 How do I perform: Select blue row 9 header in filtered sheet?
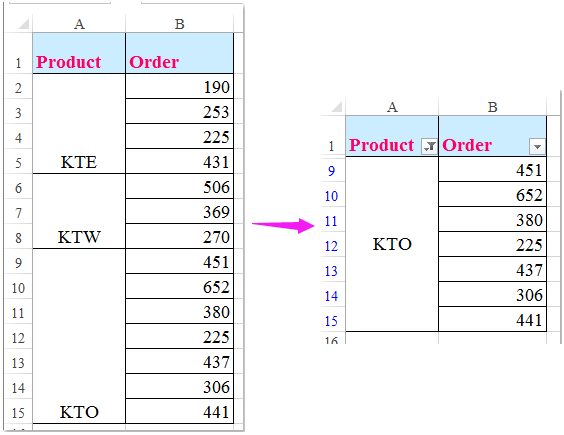[332, 170]
